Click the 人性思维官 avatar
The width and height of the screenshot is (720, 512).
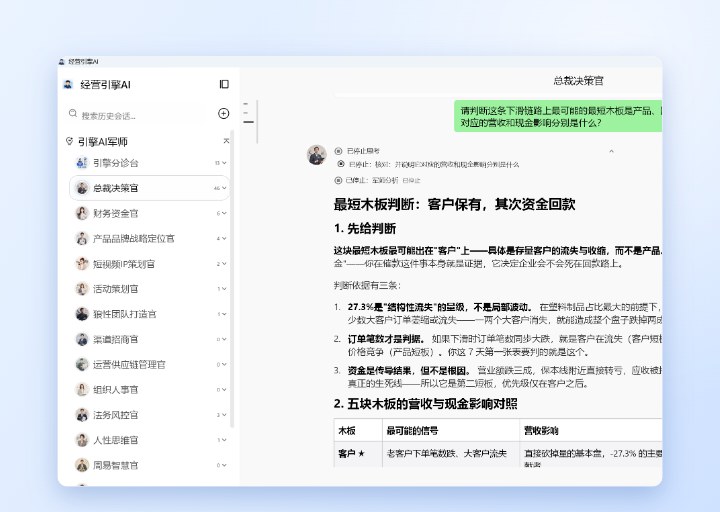click(82, 440)
